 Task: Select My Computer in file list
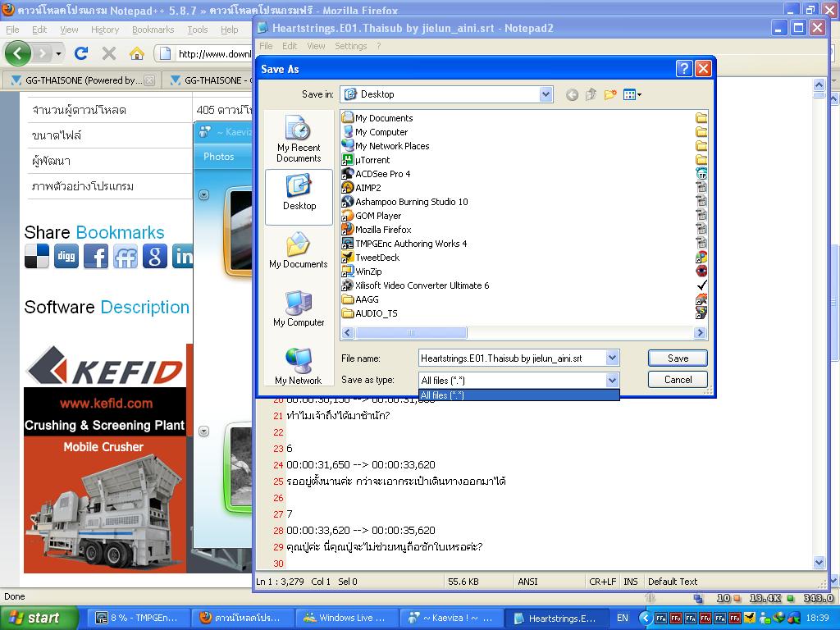coord(375,132)
